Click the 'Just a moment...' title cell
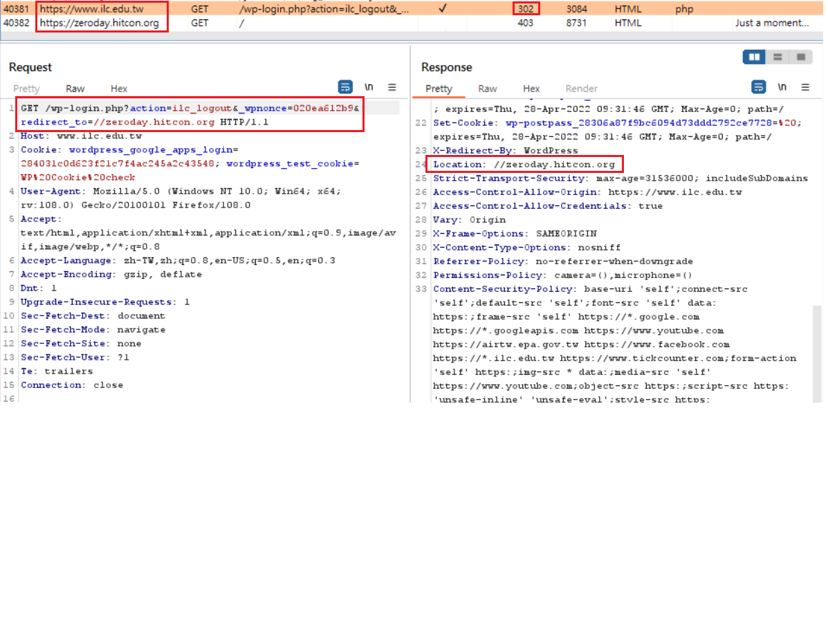This screenshot has height=644, width=828. coord(772,23)
